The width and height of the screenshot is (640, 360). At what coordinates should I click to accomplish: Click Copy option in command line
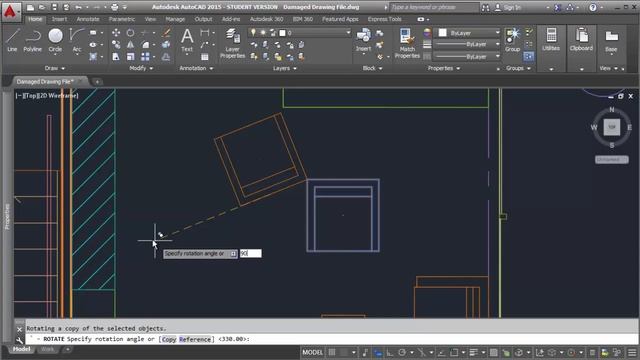(x=169, y=339)
